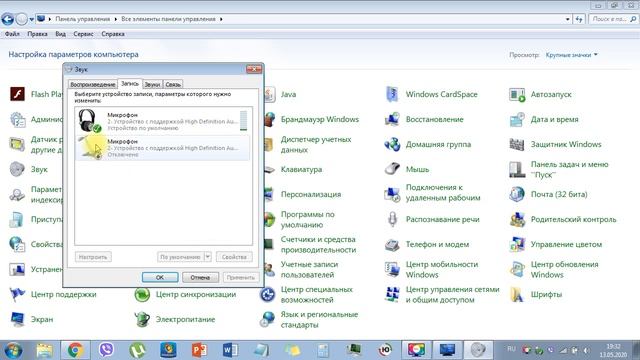The image size is (640, 360).
Task: Open the Start menu
Action: pos(13,350)
